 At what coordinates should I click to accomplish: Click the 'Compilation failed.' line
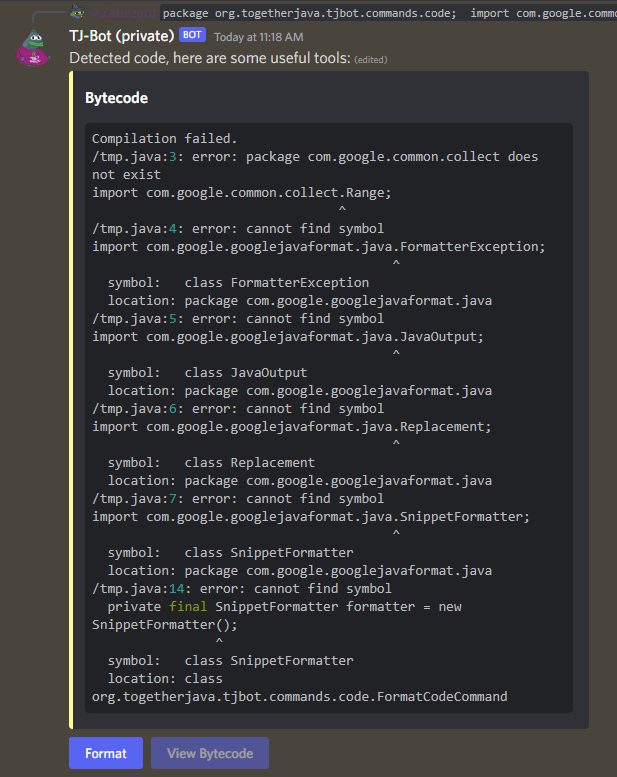(165, 138)
